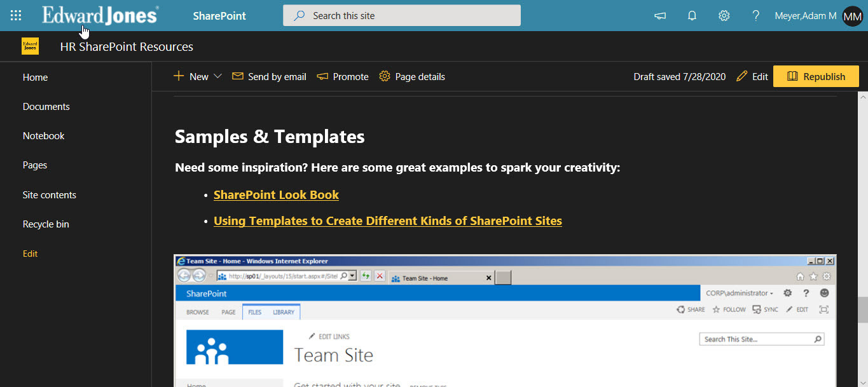Click the yellow Edward Jones site logo
Screen dimensions: 868x387
[x=30, y=46]
